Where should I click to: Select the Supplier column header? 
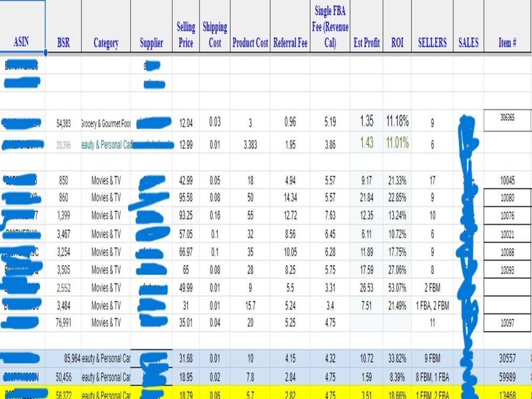151,26
